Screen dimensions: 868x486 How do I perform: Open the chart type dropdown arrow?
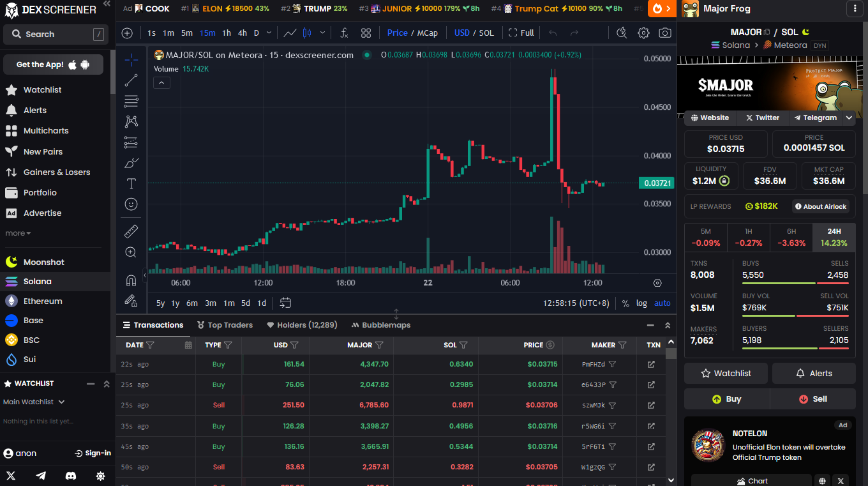click(x=322, y=33)
